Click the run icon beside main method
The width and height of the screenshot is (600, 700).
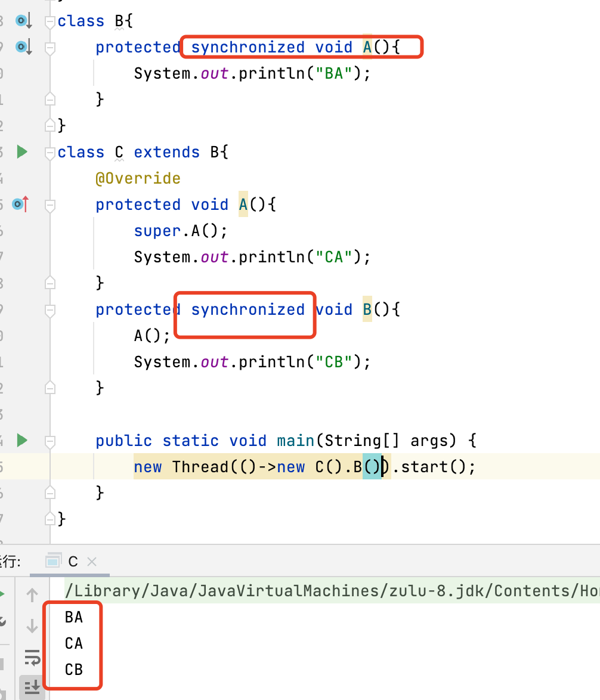pos(22,441)
